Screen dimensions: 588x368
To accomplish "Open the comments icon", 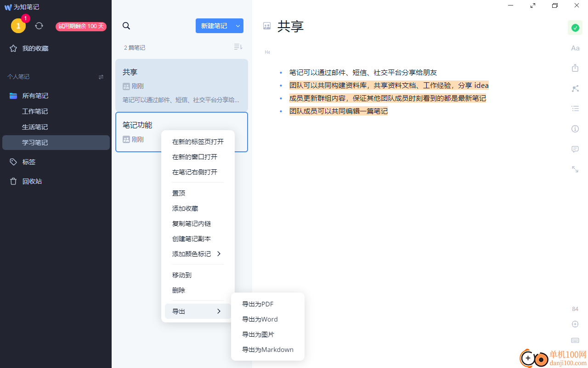I will click(575, 149).
